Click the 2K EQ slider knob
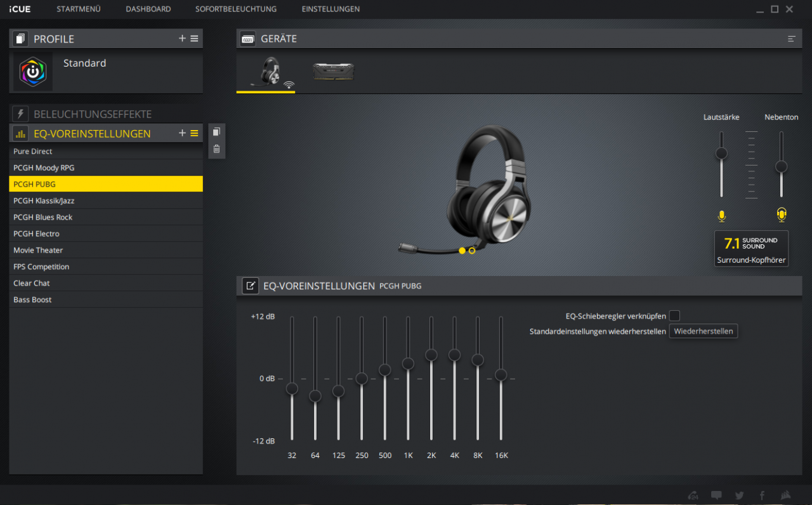812x505 pixels. 431,355
